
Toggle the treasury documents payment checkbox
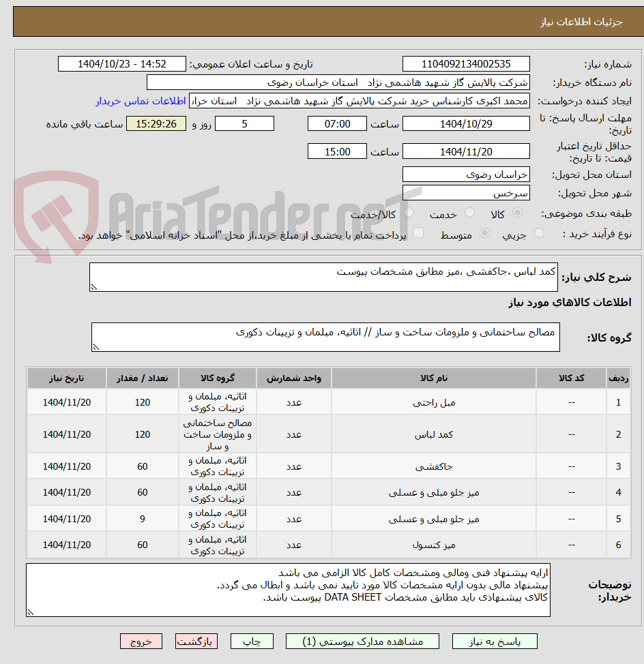pos(418,232)
